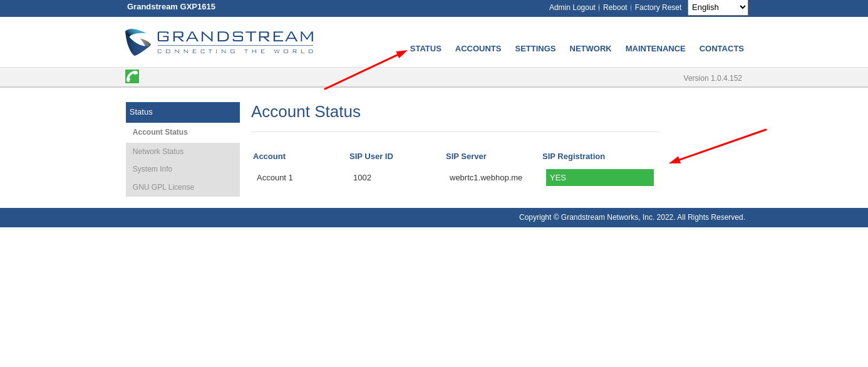
Task: Click the Factory Reset link
Action: tap(658, 8)
